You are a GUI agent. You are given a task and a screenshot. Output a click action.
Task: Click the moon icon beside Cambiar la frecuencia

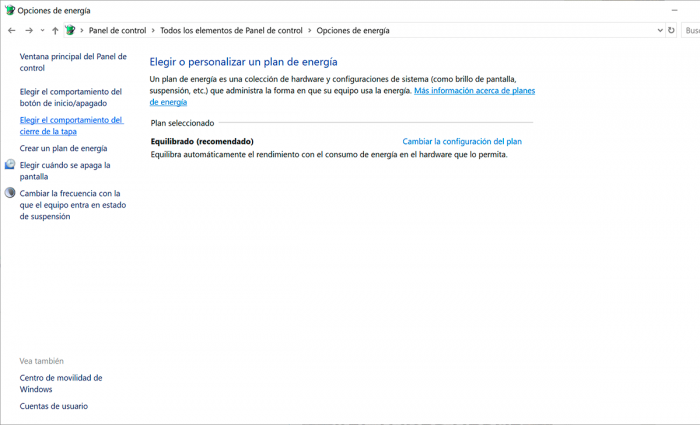click(10, 193)
